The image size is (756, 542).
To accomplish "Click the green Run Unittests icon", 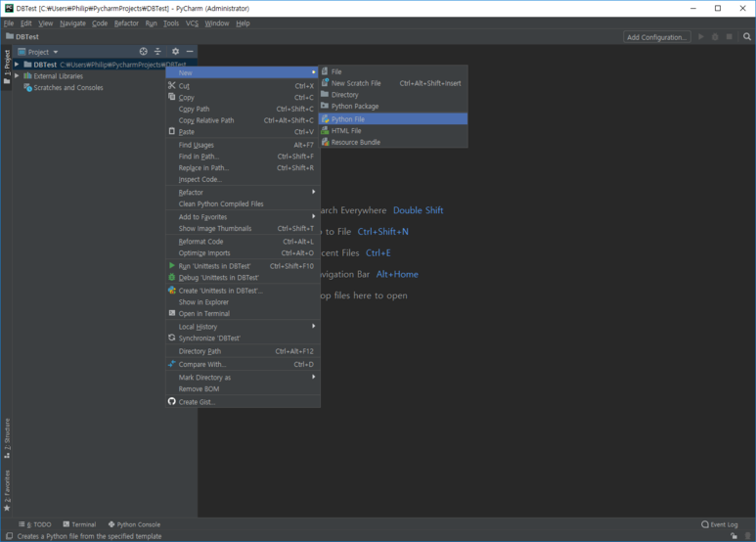I will click(x=172, y=266).
